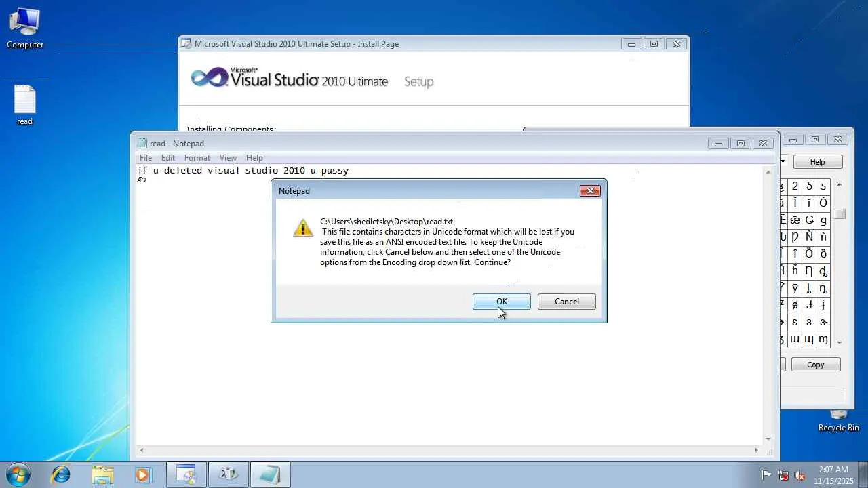
Task: Open the Computer desktop icon
Action: 25,28
